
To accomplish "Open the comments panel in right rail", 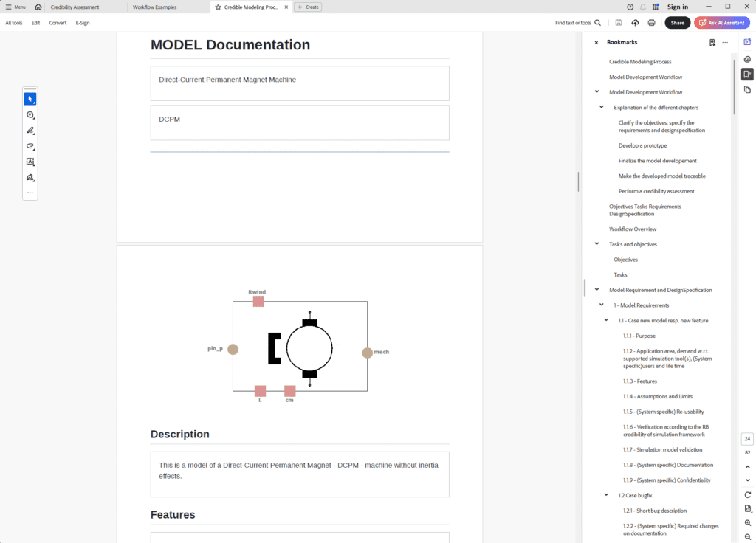I will (x=747, y=59).
